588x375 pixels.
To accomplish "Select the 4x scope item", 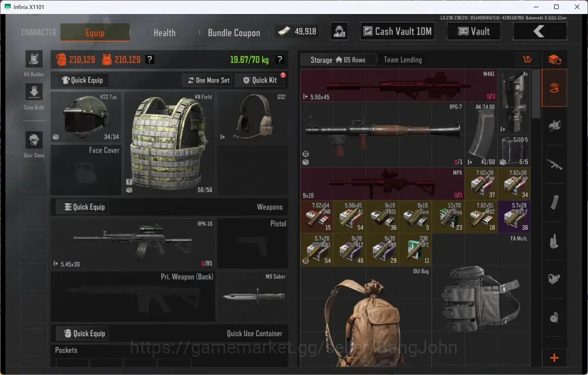I will point(514,101).
